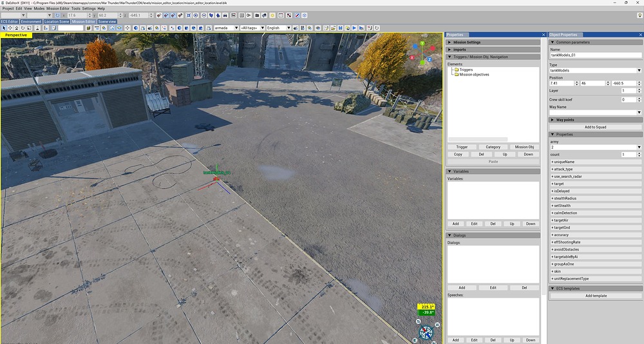
Task: Click the Mission Obj button
Action: coord(524,147)
